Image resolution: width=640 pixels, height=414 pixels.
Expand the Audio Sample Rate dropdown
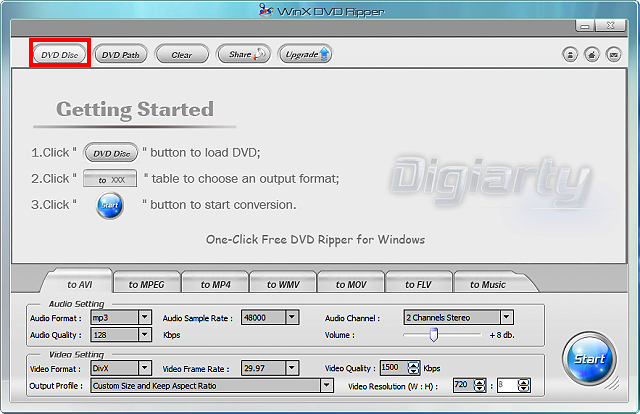tap(291, 317)
